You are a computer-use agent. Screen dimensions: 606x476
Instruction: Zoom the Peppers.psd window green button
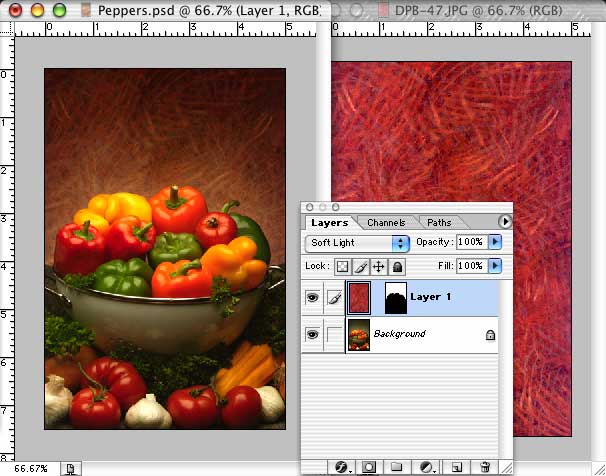tap(60, 10)
